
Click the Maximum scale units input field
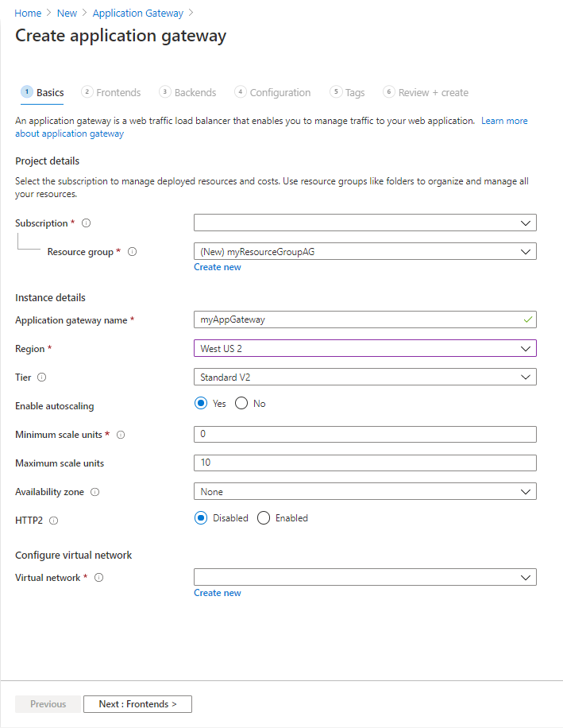(x=364, y=463)
